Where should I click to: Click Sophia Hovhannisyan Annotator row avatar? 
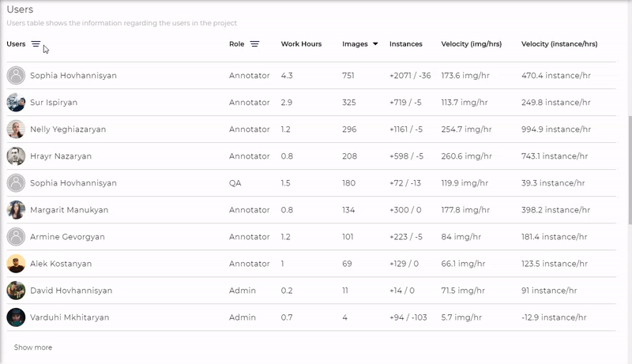point(16,75)
